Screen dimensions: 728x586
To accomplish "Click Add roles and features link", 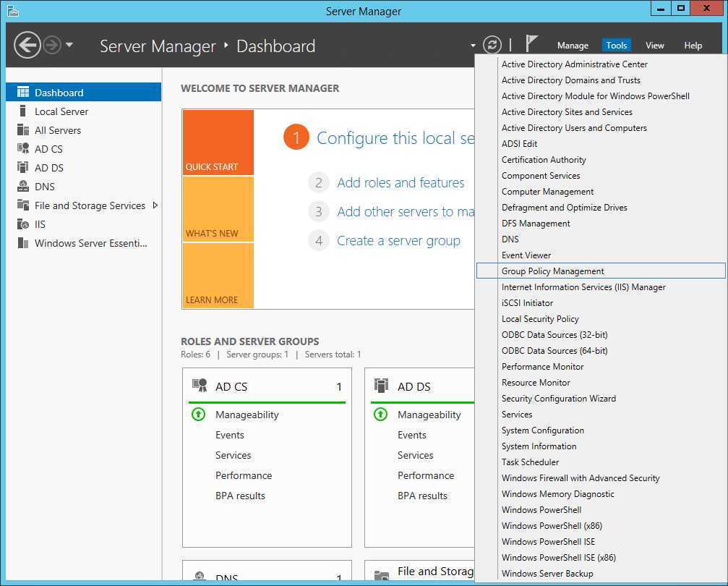I will point(401,182).
